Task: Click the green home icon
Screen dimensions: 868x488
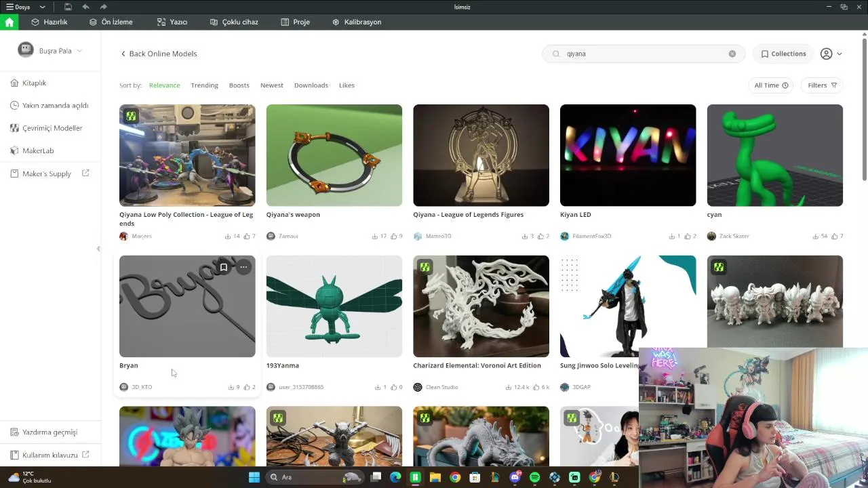Action: pos(9,22)
